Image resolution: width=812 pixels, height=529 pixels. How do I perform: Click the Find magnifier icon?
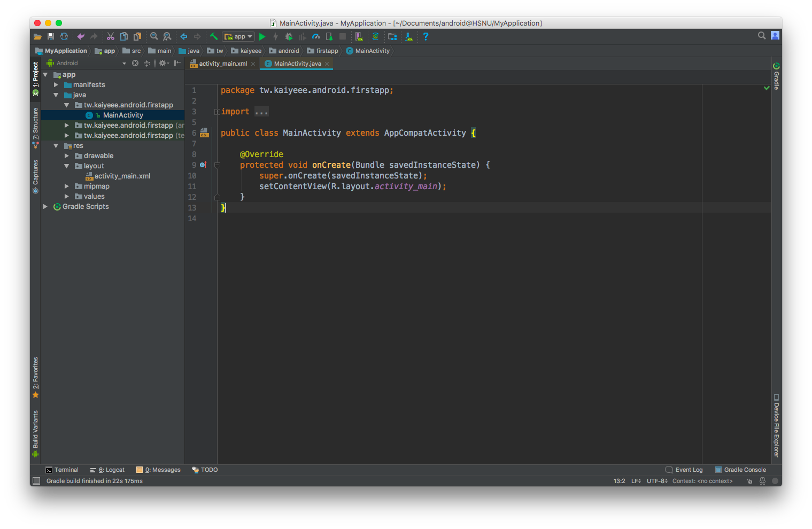pos(154,36)
